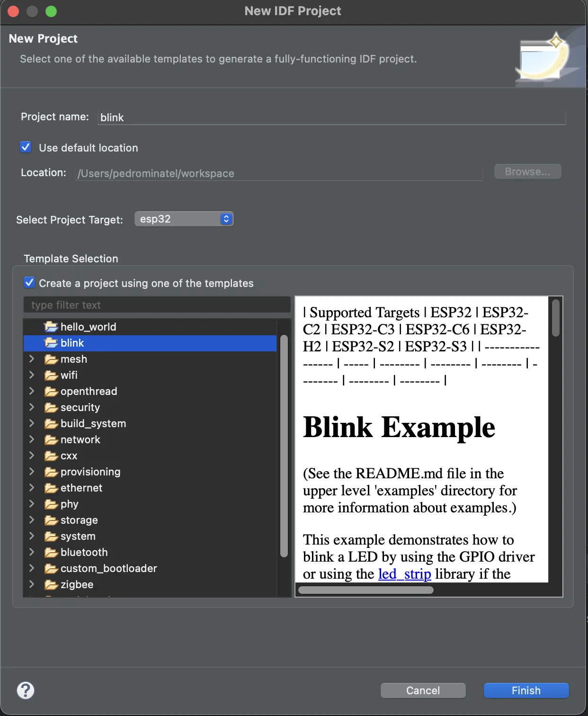588x716 pixels.
Task: Toggle Create a project using templates checkbox
Action: (29, 283)
